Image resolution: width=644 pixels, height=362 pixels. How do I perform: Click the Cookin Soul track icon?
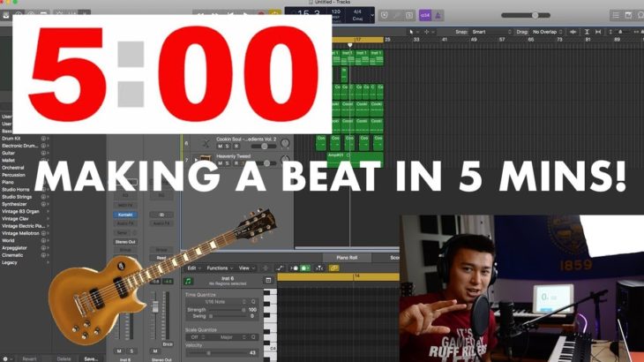point(206,143)
